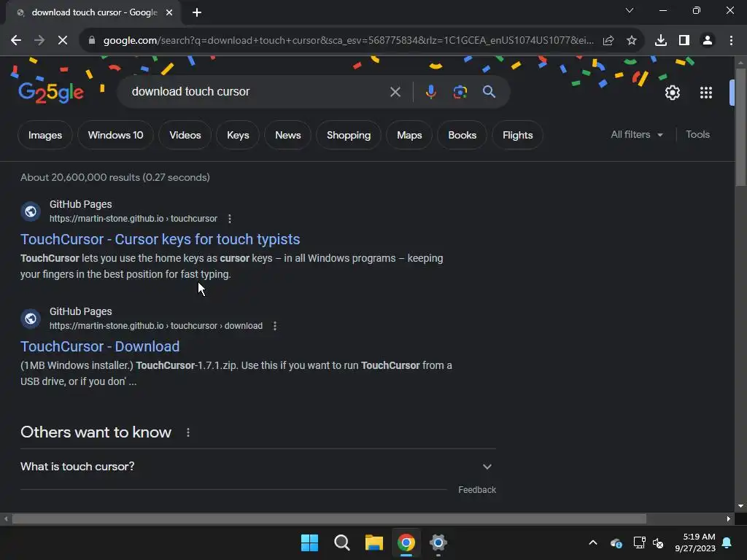Toggle the Chrome side panel
Viewport: 747px width, 560px height.
684,41
